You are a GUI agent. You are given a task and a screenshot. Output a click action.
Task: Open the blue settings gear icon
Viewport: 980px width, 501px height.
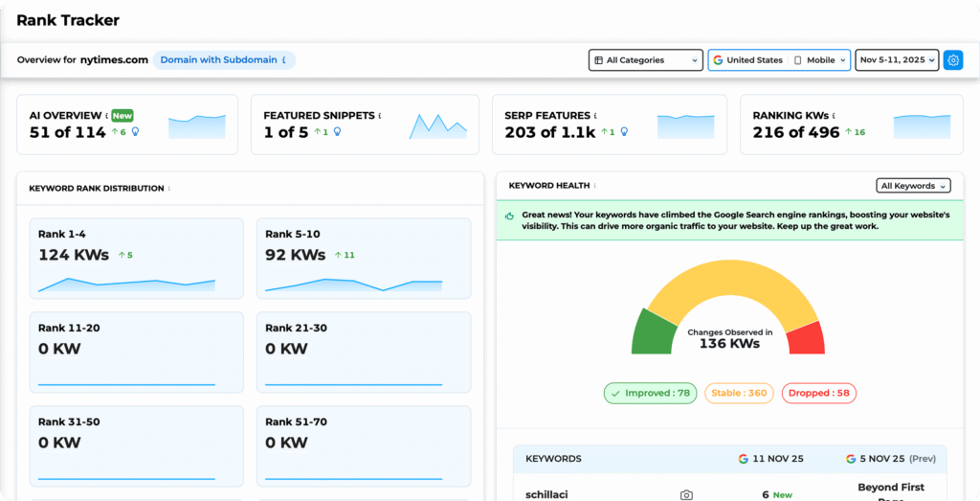pos(953,60)
